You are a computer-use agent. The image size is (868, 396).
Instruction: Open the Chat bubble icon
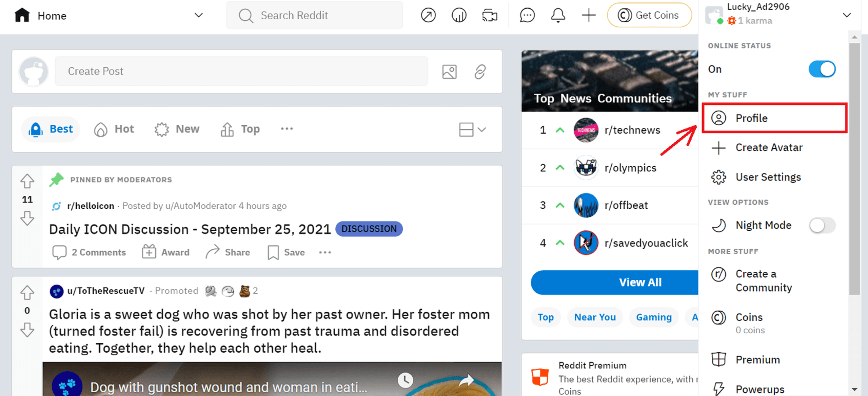click(x=527, y=15)
